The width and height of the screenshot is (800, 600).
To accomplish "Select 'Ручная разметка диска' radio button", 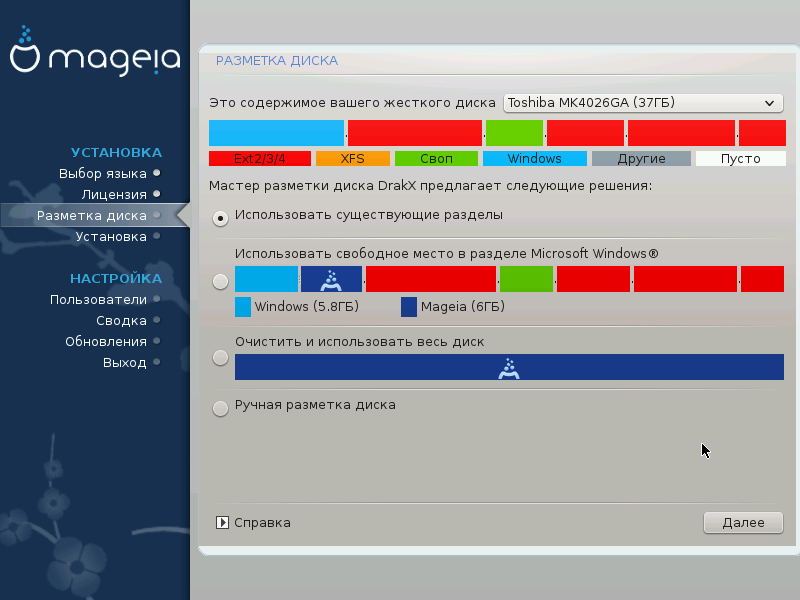I will click(220, 408).
